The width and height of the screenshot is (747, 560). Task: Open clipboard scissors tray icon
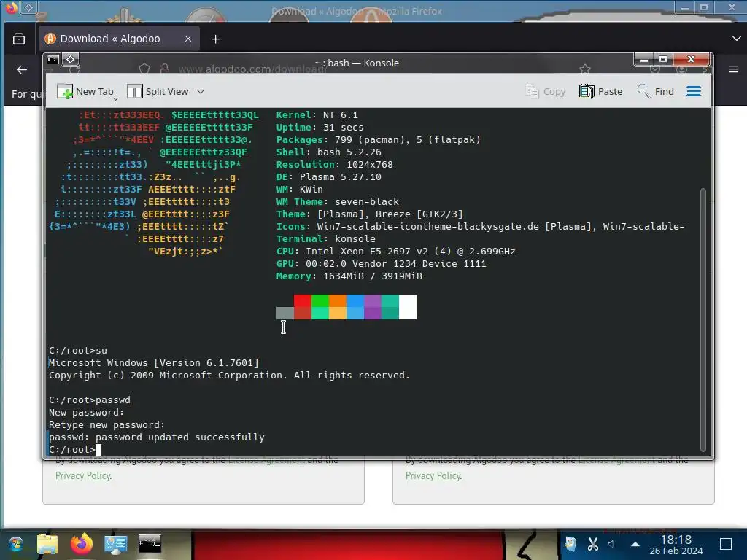tap(592, 544)
